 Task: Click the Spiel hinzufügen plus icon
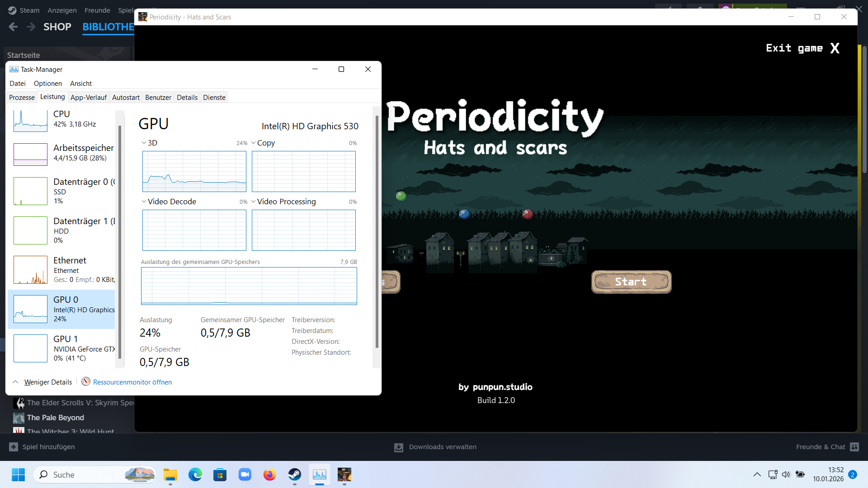(x=14, y=446)
